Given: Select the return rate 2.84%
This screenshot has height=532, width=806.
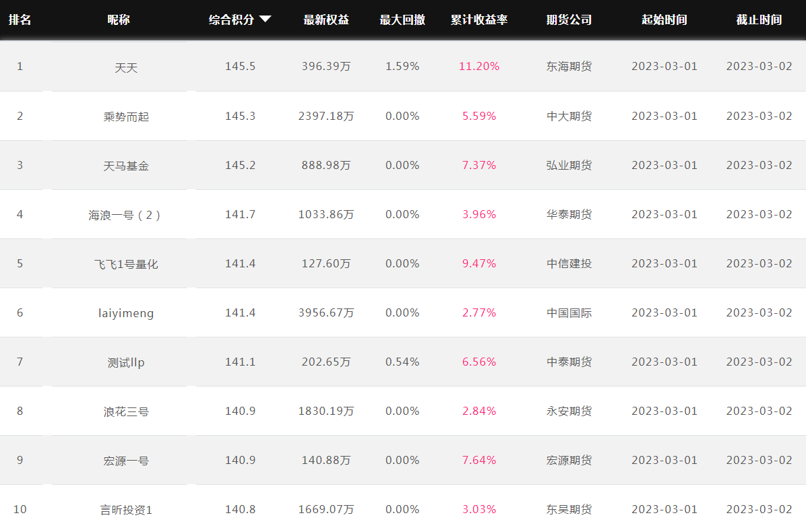Looking at the screenshot, I should coord(479,411).
